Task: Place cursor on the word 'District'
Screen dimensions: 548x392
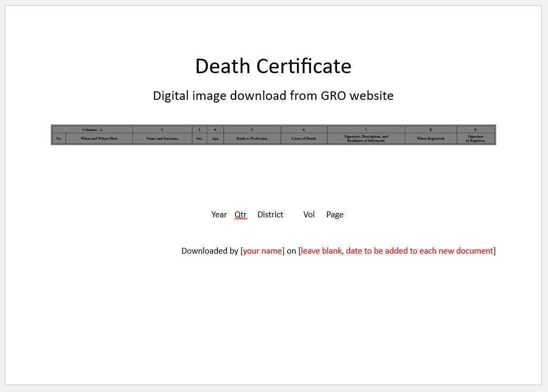Action: [270, 215]
